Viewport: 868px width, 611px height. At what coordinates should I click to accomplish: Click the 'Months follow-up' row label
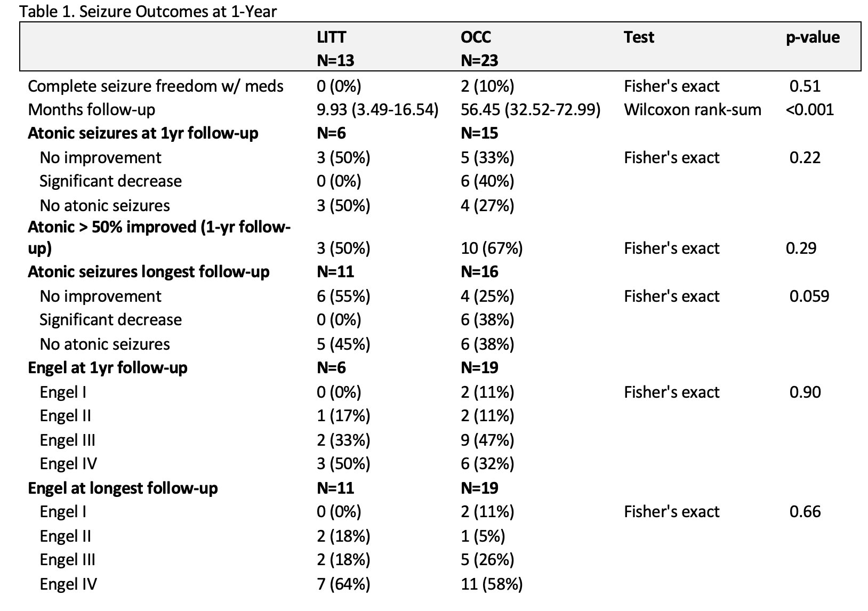pos(92,109)
